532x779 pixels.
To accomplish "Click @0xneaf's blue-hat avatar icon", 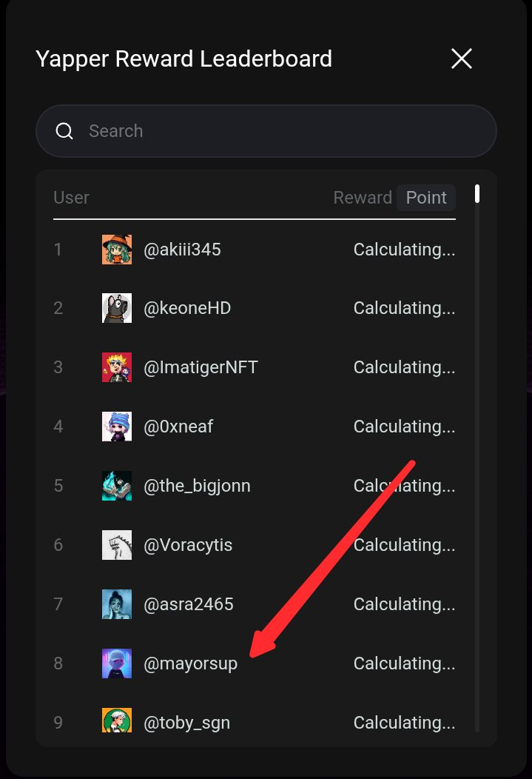I will coord(117,427).
